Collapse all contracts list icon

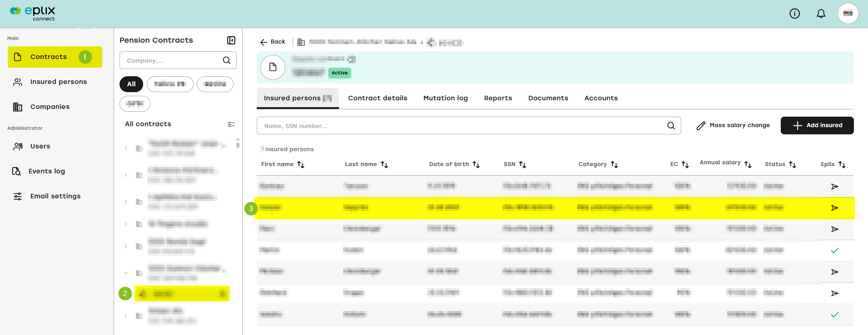pos(231,124)
